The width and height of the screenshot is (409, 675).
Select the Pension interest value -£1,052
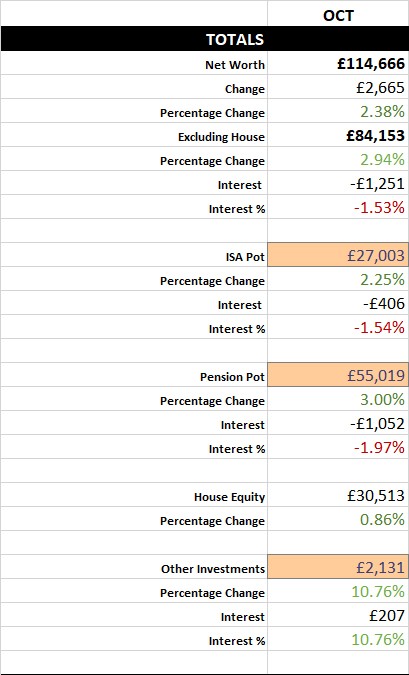[x=338, y=424]
